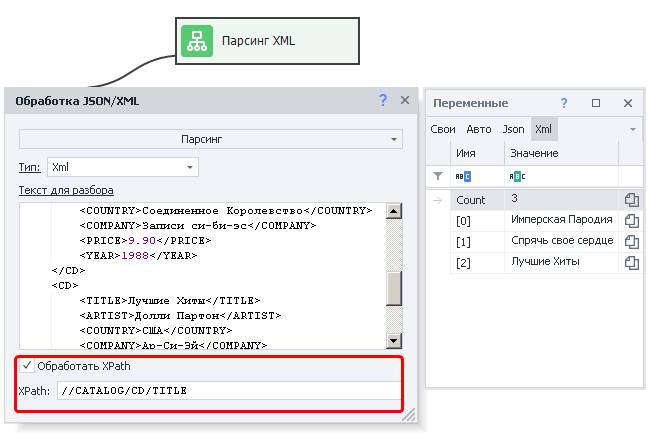Click the Парсинг XML action block icon

pos(196,41)
